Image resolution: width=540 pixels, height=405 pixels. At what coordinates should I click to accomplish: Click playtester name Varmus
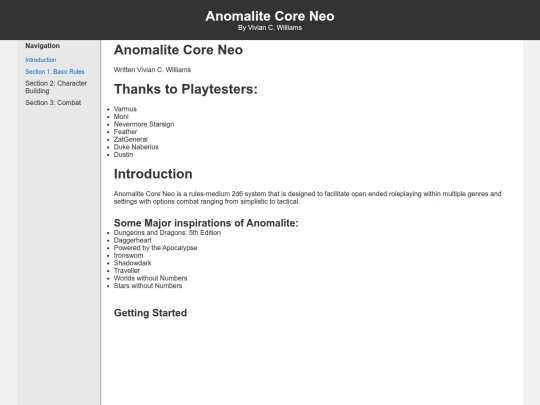[x=125, y=109]
